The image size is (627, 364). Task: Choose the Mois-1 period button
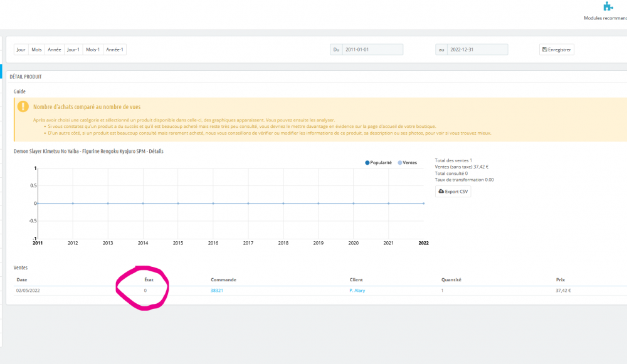point(93,49)
